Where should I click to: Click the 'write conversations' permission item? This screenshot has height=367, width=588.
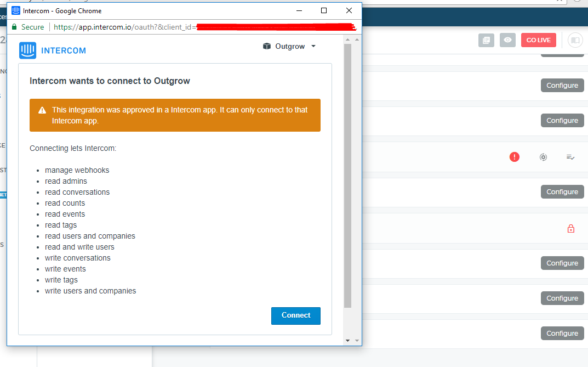[x=78, y=258]
